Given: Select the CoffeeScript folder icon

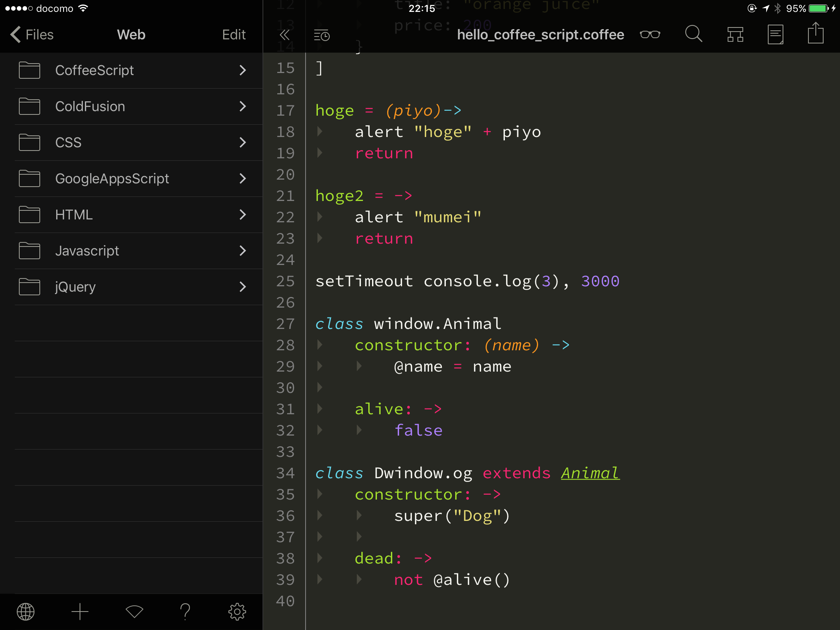Looking at the screenshot, I should point(30,70).
